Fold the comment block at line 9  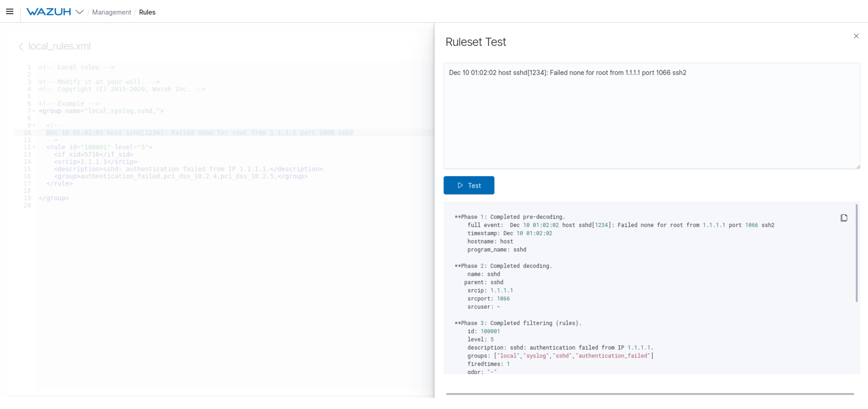[x=34, y=125]
